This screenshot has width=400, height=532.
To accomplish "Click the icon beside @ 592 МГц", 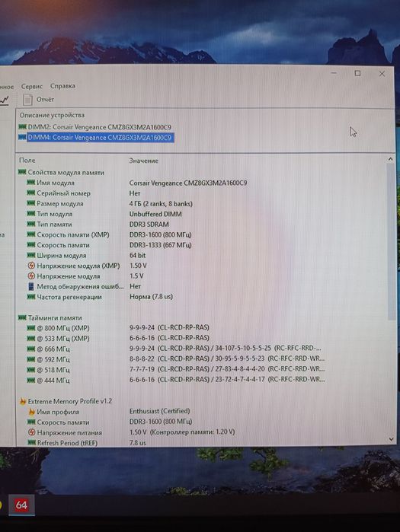I will click(31, 359).
